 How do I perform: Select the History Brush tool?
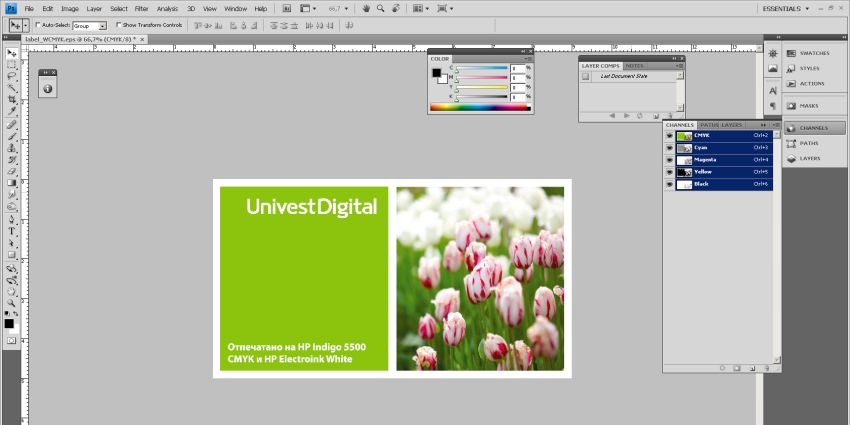click(11, 159)
